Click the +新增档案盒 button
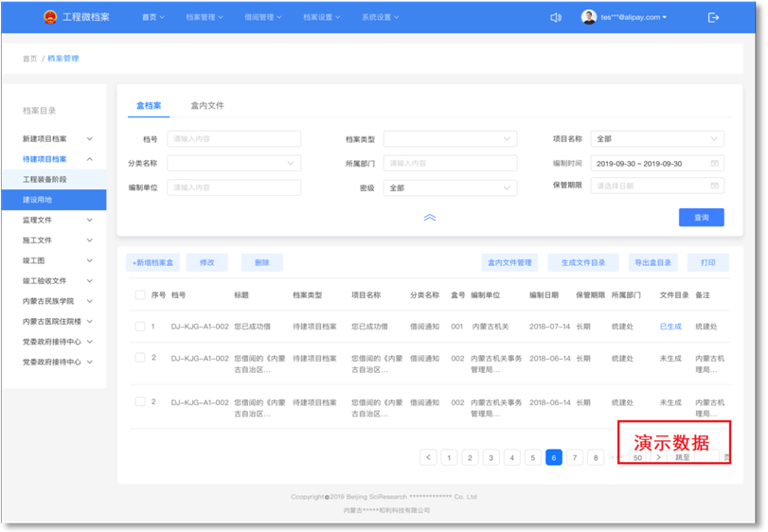The height and width of the screenshot is (532, 768). (x=152, y=262)
